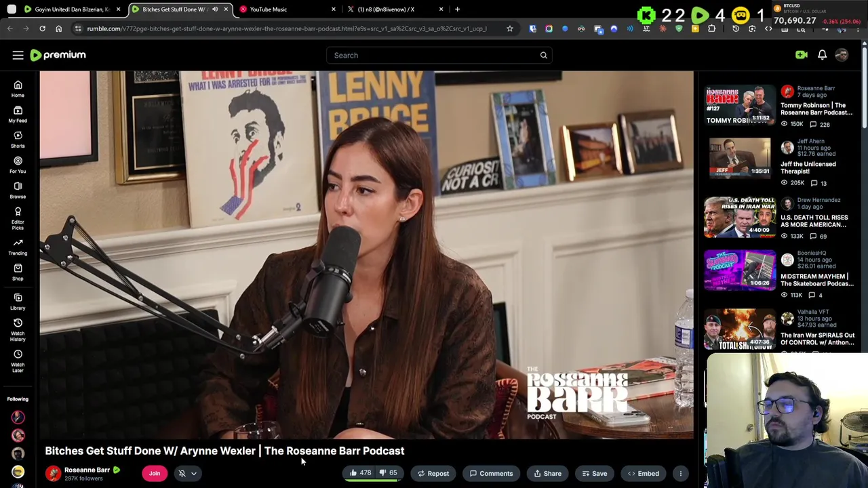Click the like/dislike ratio bar
This screenshot has width=868, height=488.
pyautogui.click(x=374, y=481)
